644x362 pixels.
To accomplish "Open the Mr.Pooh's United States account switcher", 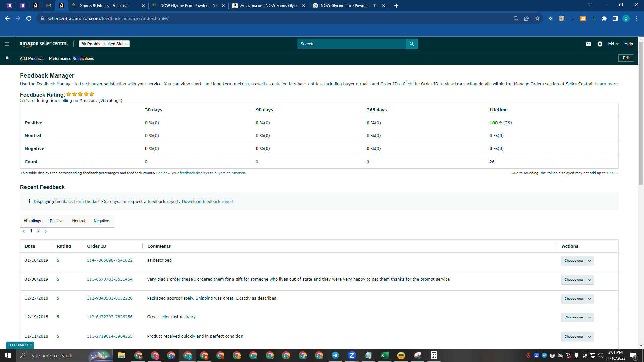I will click(104, 44).
